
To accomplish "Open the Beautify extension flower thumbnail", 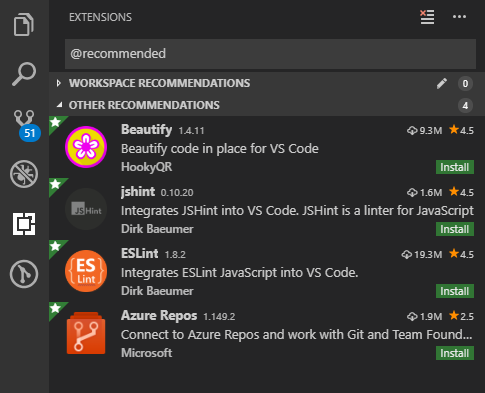I will (86, 147).
